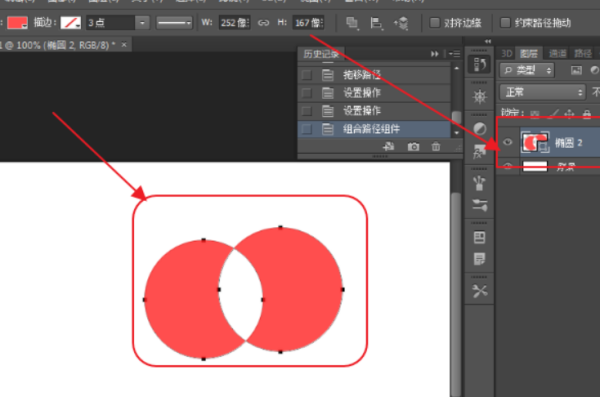Switch to the 通道 tab
Screen dimensions: 600x397
tap(557, 54)
